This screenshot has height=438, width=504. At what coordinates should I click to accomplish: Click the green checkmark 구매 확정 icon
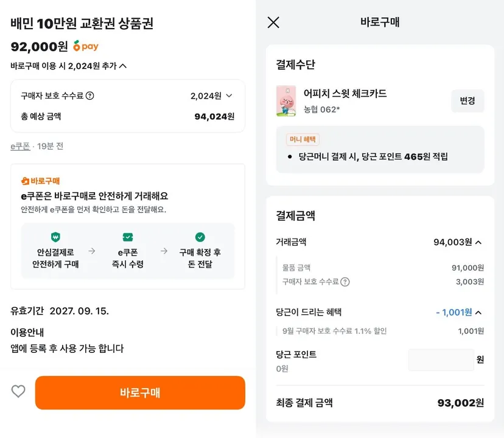pyautogui.click(x=200, y=237)
